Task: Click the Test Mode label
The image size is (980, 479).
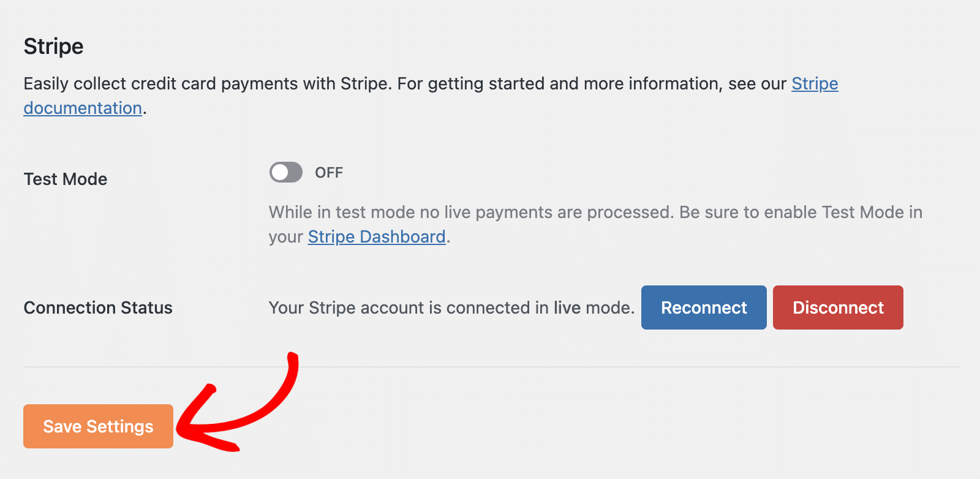Action: [65, 179]
